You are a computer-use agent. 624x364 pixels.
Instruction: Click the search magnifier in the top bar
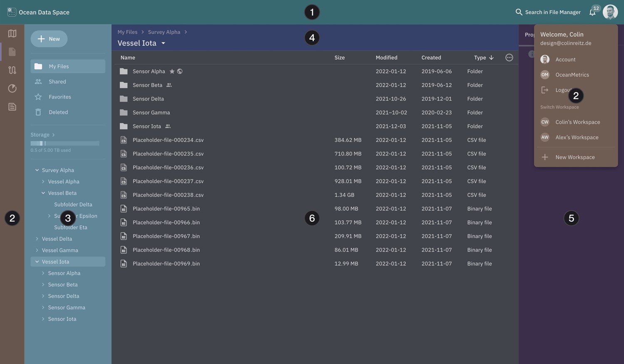[519, 12]
